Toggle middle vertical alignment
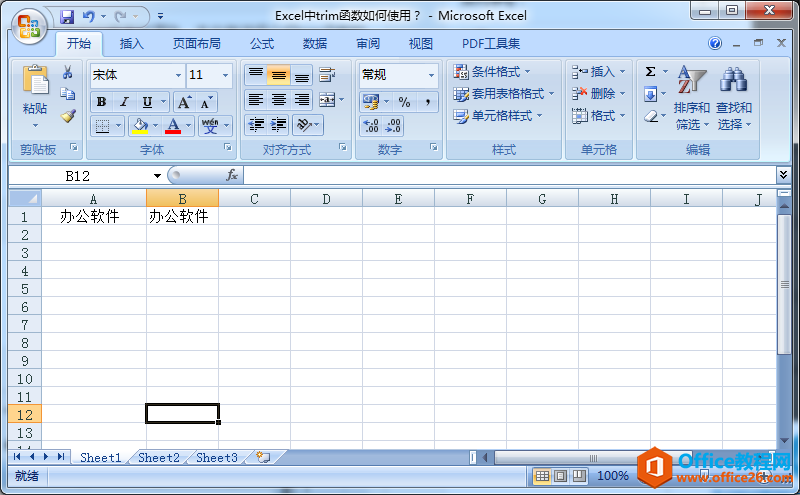The image size is (800, 495). 279,75
